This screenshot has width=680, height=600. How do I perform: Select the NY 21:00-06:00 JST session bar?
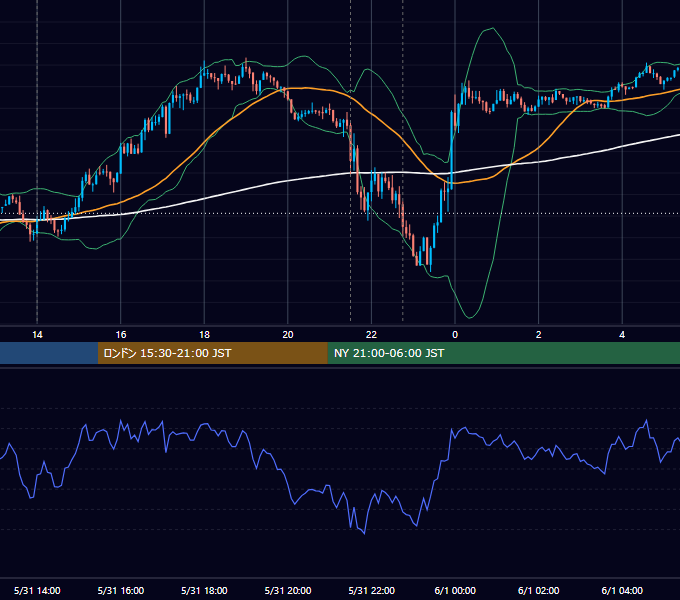(503, 353)
